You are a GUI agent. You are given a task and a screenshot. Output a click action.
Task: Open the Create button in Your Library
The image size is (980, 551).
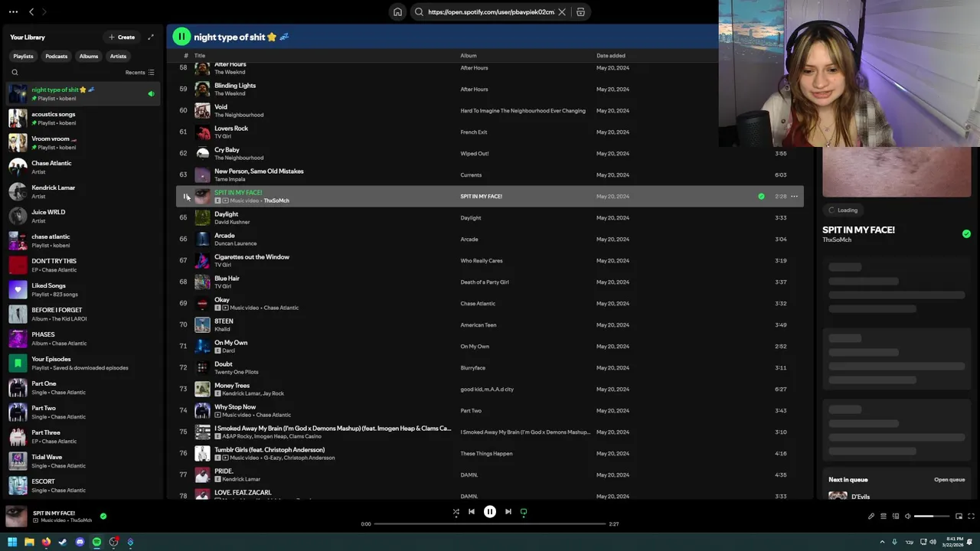click(122, 37)
